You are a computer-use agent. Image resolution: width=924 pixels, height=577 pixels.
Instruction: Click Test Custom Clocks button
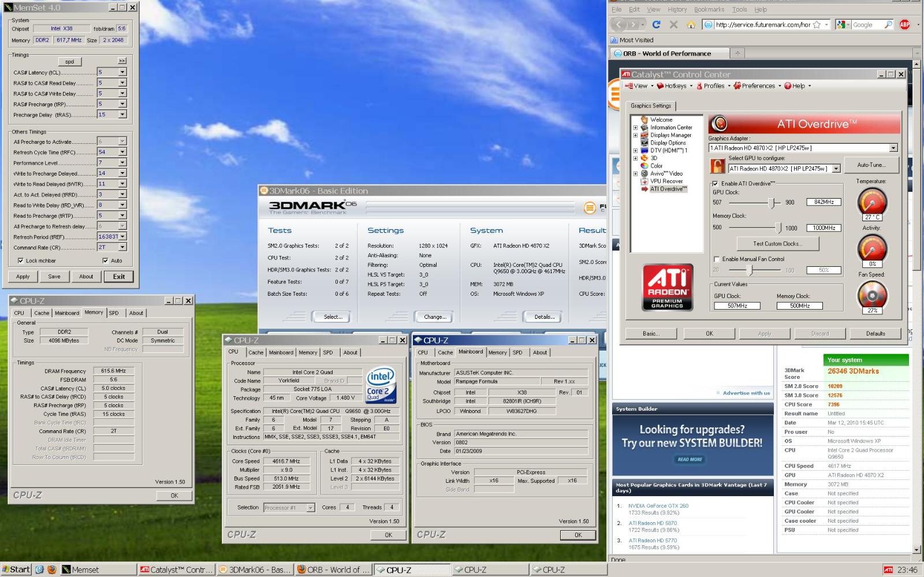point(777,244)
